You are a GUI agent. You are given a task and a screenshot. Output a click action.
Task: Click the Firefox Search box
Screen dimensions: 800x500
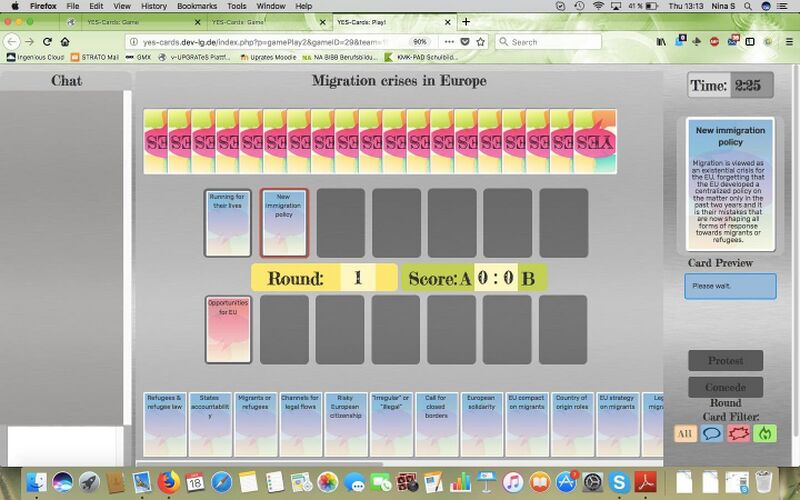pyautogui.click(x=548, y=42)
